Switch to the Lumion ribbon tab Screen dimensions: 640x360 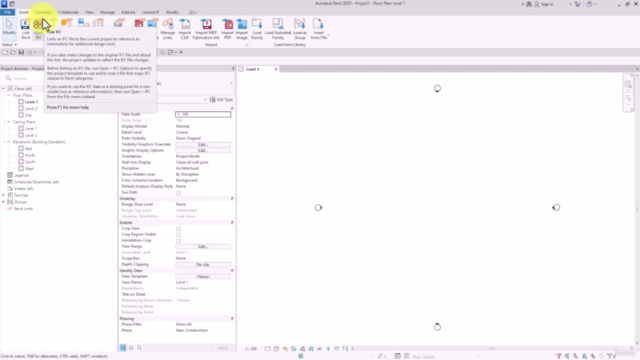150,12
